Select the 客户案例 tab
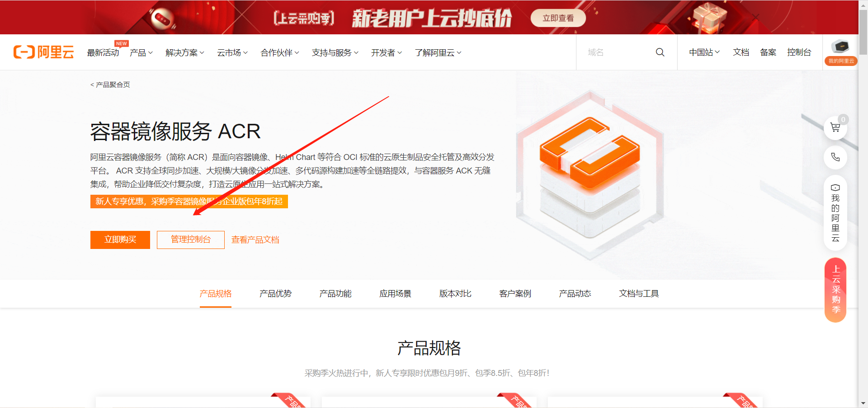868x408 pixels. pos(515,294)
